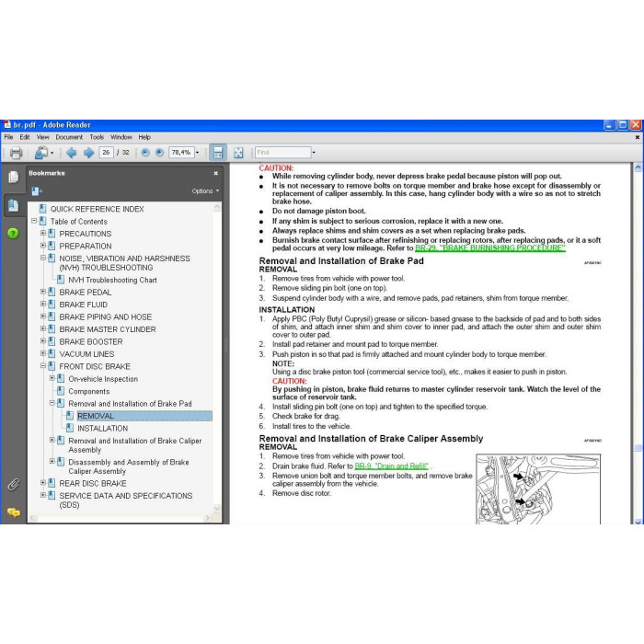Expand the BRAKE PIPING AND HOSE bookmark
644x644 pixels.
43,316
